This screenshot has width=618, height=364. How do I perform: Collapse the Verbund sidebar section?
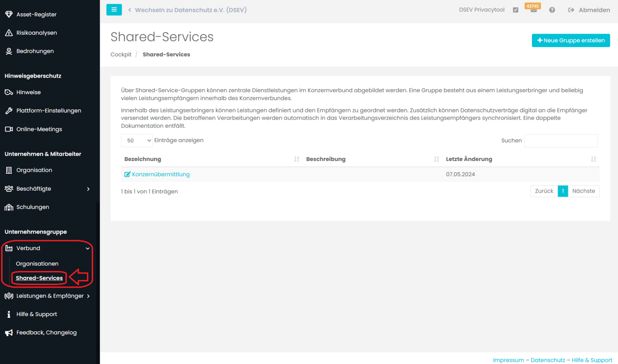[87, 248]
